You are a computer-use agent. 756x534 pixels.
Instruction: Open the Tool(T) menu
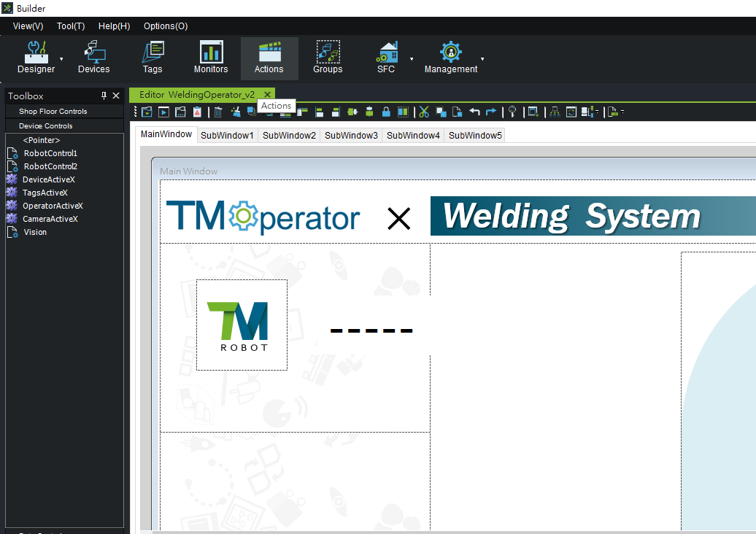coord(71,26)
